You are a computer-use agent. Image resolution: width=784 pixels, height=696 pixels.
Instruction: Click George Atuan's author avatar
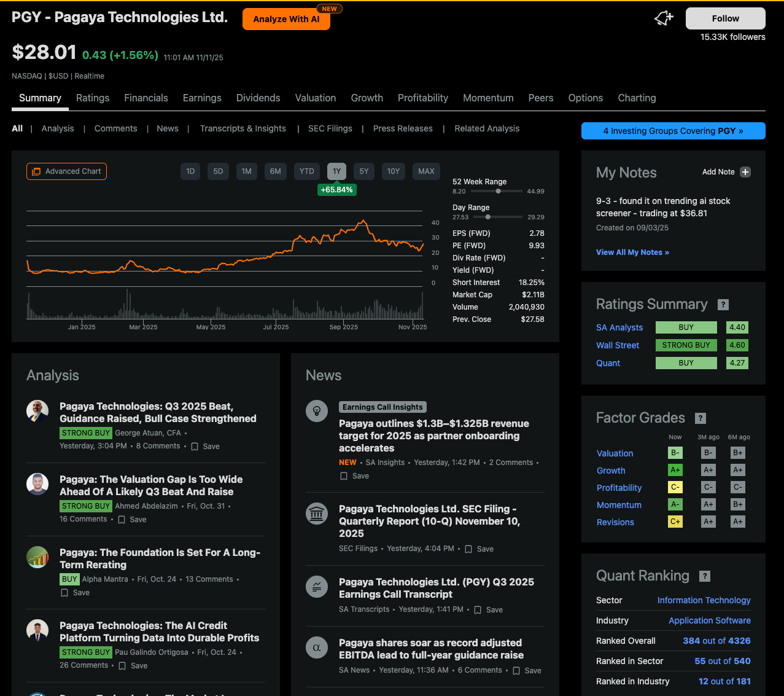[37, 410]
